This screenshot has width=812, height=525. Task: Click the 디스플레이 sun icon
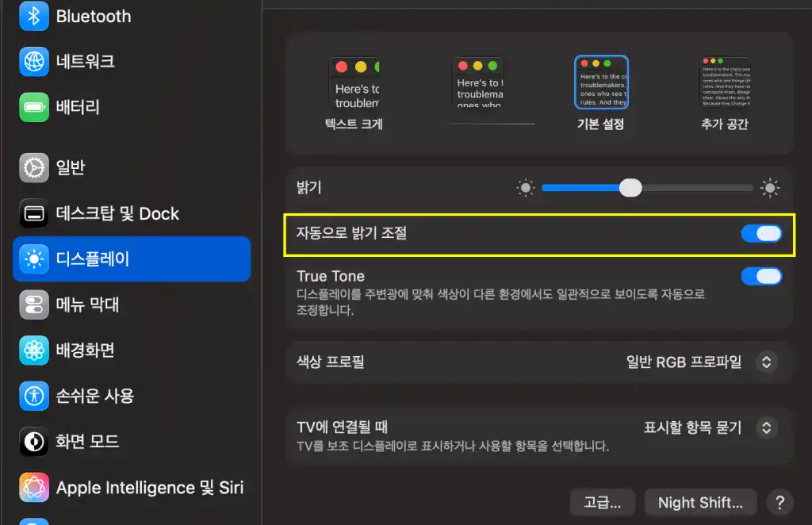pos(34,259)
